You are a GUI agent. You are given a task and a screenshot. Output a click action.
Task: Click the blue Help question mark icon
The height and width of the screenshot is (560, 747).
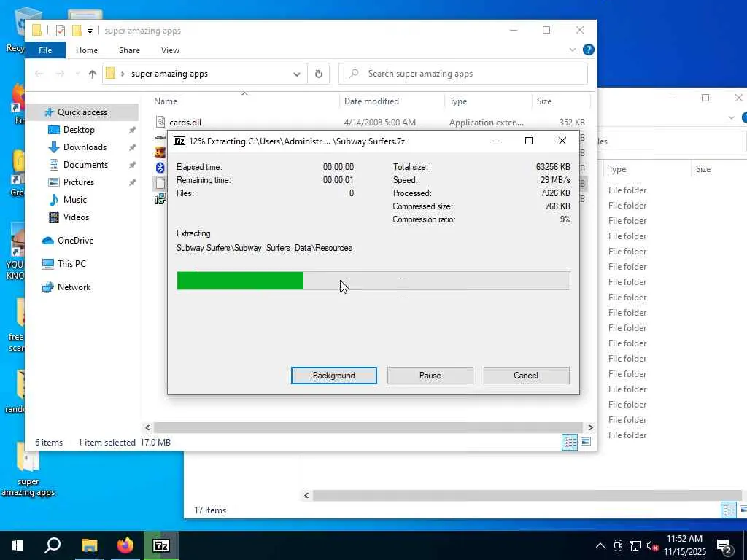coord(589,50)
